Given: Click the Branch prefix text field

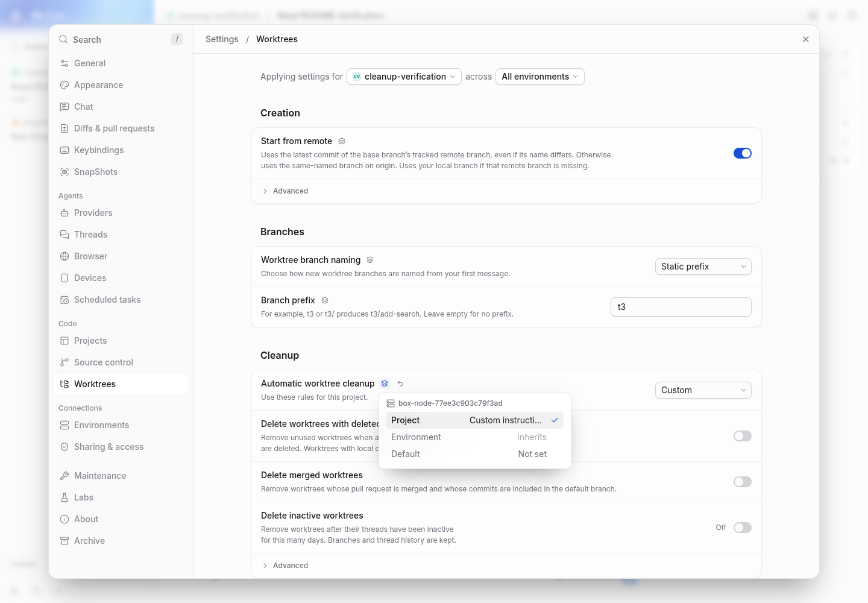Looking at the screenshot, I should coord(681,307).
